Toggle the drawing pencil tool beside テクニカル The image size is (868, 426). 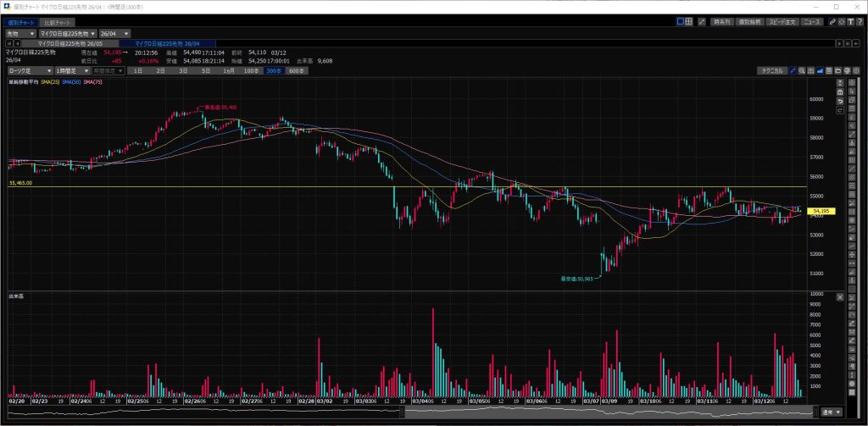pos(793,71)
